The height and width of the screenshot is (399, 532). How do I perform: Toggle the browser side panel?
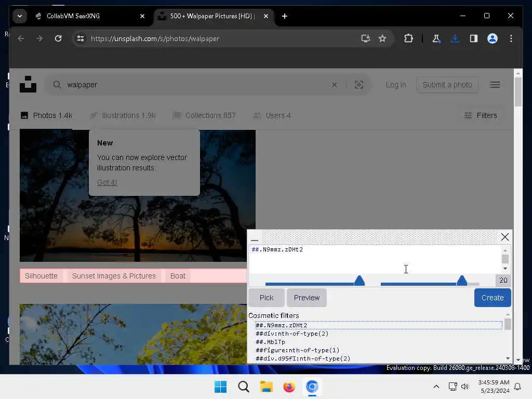[474, 38]
